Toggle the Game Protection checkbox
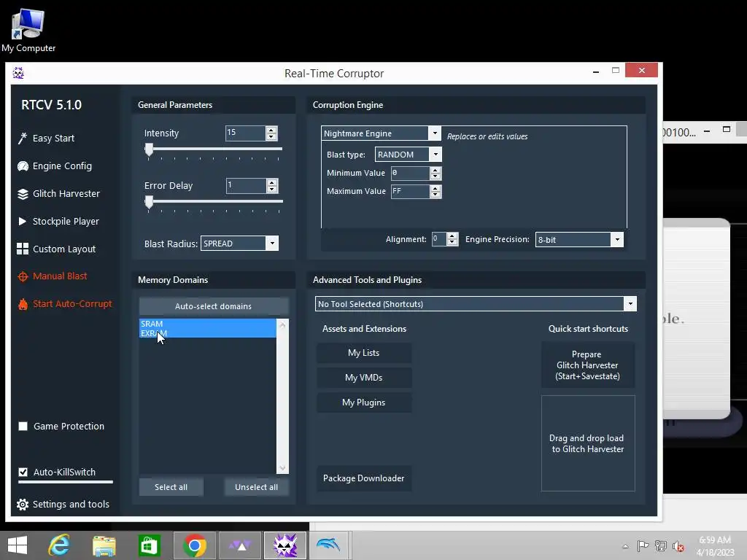The width and height of the screenshot is (747, 560). [23, 426]
